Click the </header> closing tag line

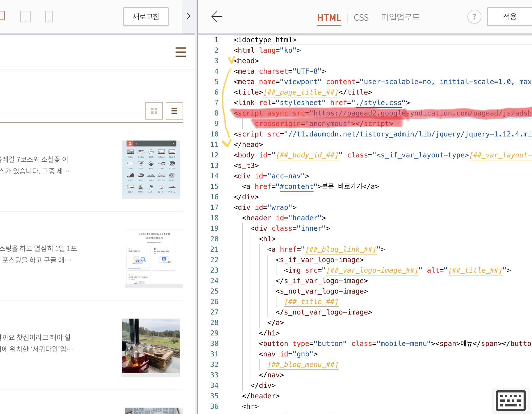pyautogui.click(x=261, y=396)
